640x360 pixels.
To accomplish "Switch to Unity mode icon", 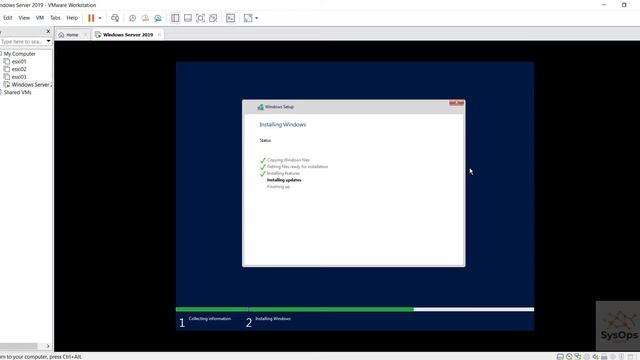I will [x=213, y=18].
